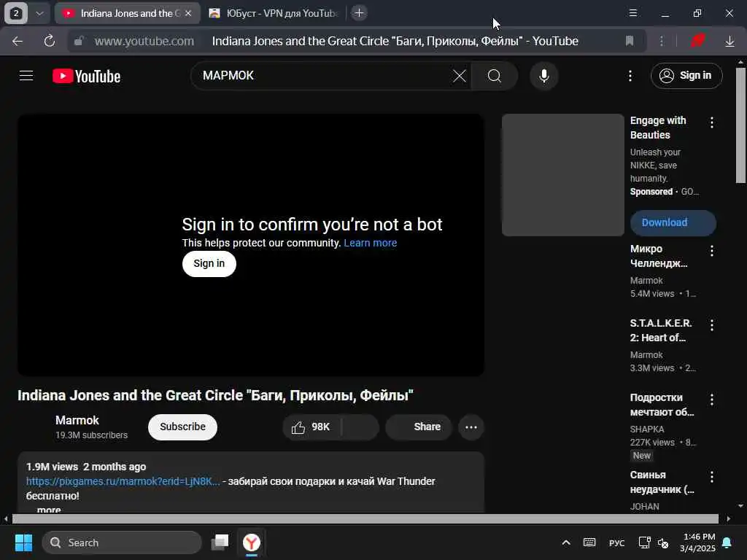Open YouTube settings three-dot menu near Sign in
Viewport: 747px width, 560px height.
630,76
